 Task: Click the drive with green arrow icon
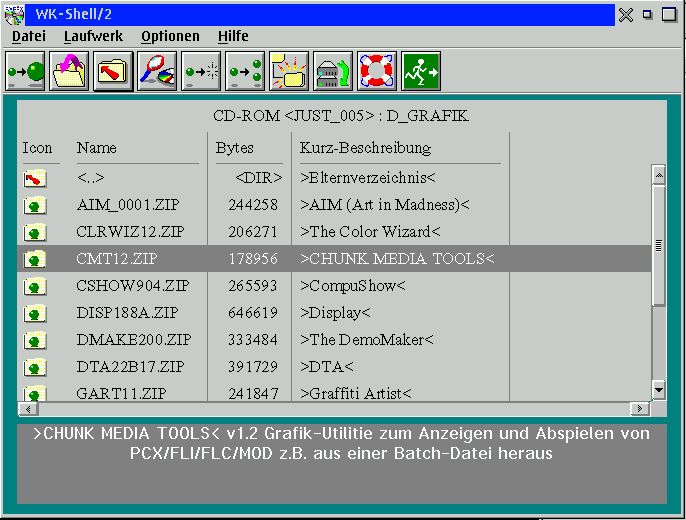pyautogui.click(x=333, y=71)
